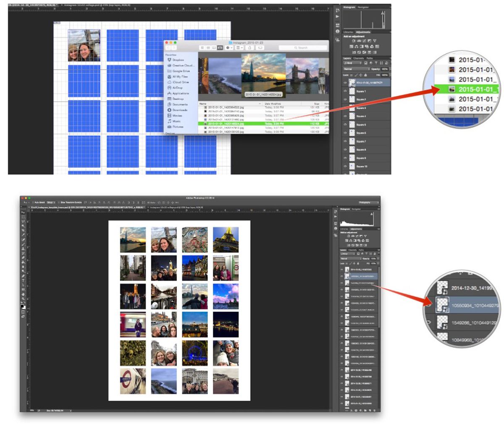Image resolution: width=504 pixels, height=427 pixels.
Task: Select the Move tool in lower toolbar
Action: 24,213
